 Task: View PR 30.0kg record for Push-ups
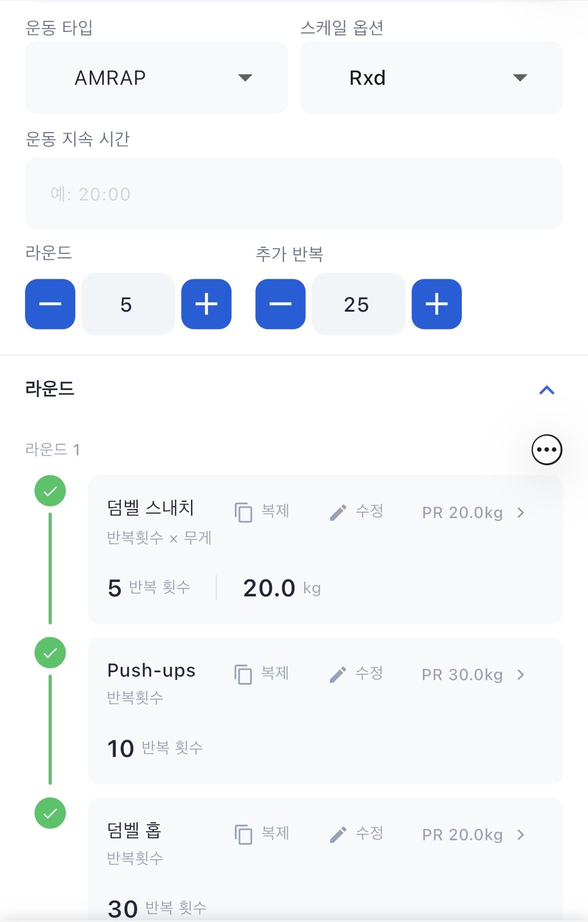pyautogui.click(x=473, y=675)
